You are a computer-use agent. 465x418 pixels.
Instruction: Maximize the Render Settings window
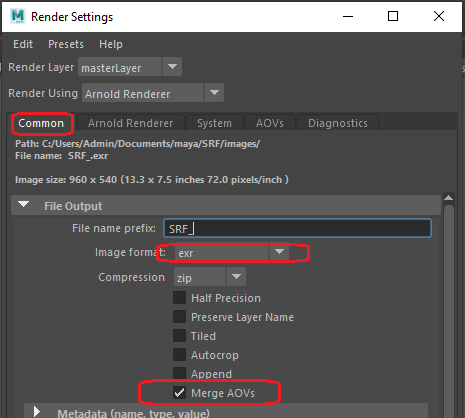point(393,16)
